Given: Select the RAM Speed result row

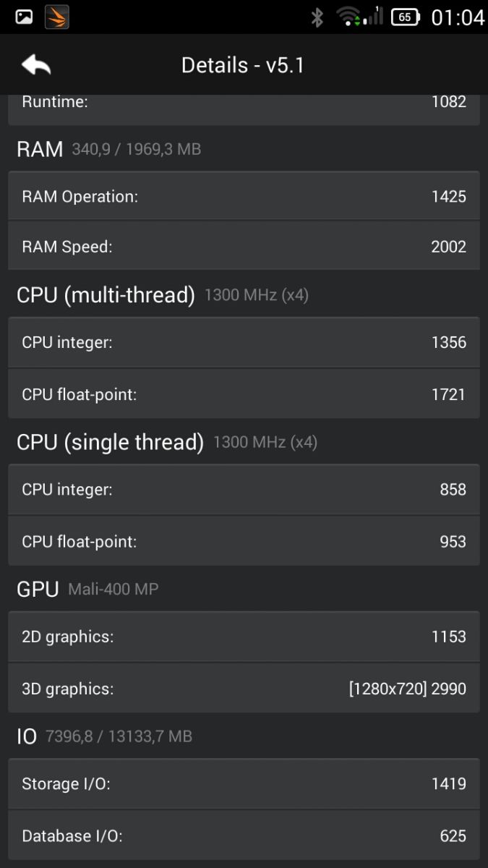Looking at the screenshot, I should point(244,247).
